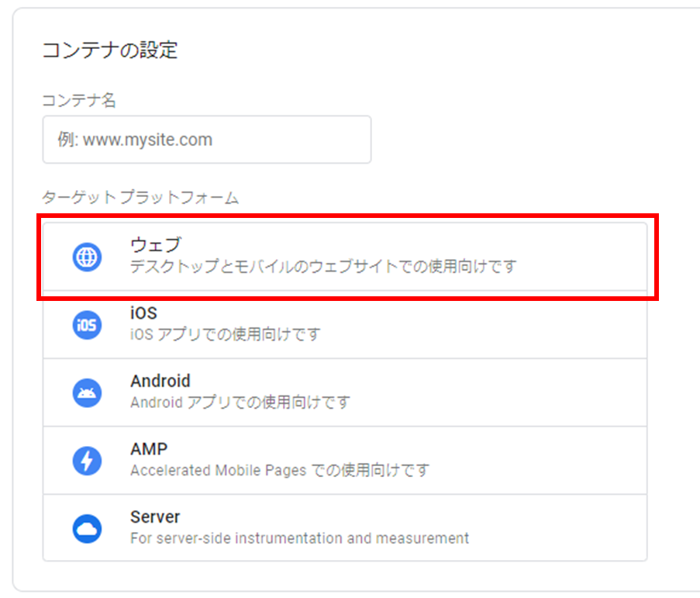Image resolution: width=700 pixels, height=598 pixels.
Task: Click the Android アプリでの使用向けです description
Action: point(240,403)
